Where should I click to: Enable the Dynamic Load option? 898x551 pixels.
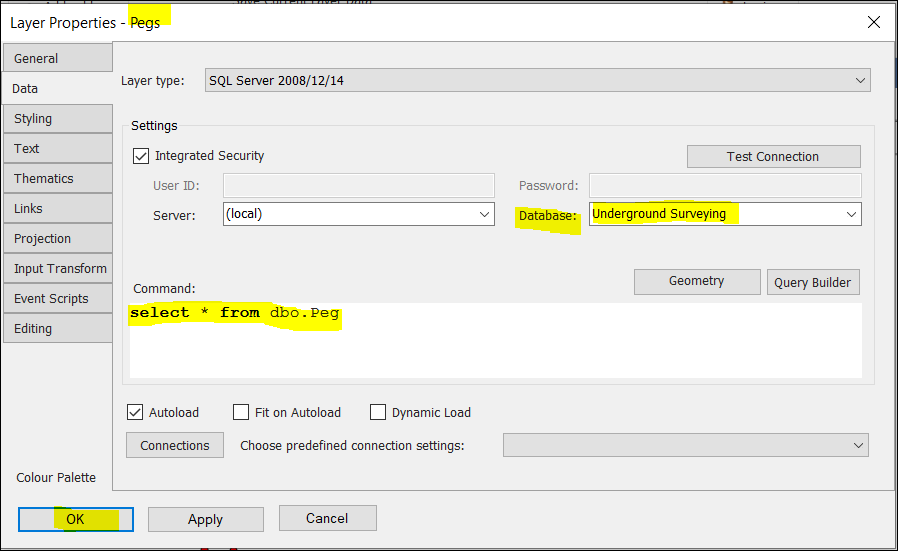(x=378, y=412)
